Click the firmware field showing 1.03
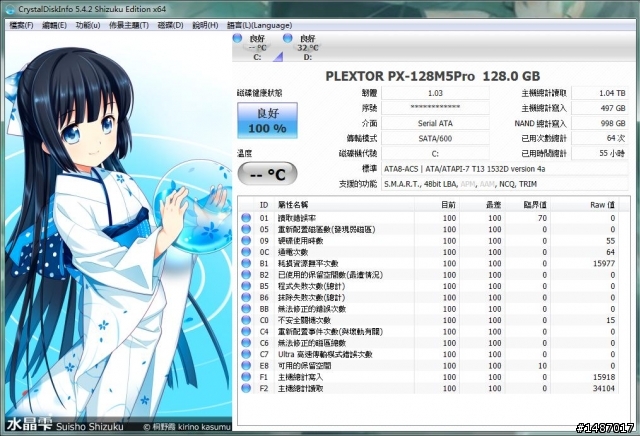This screenshot has height=436, width=640. [x=435, y=93]
